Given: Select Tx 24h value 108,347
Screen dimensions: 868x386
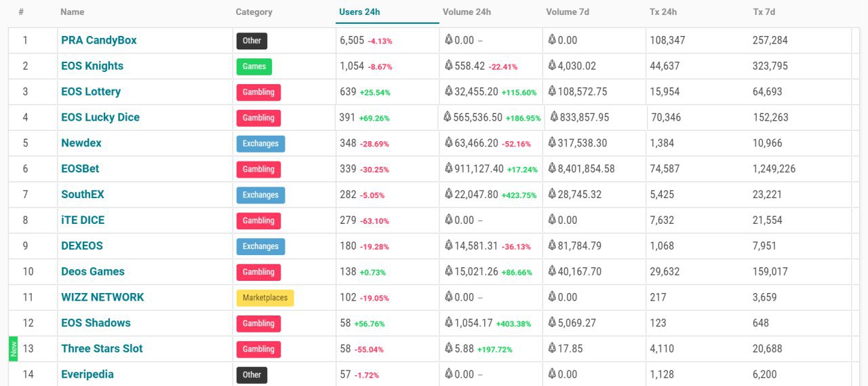Looking at the screenshot, I should tap(667, 41).
